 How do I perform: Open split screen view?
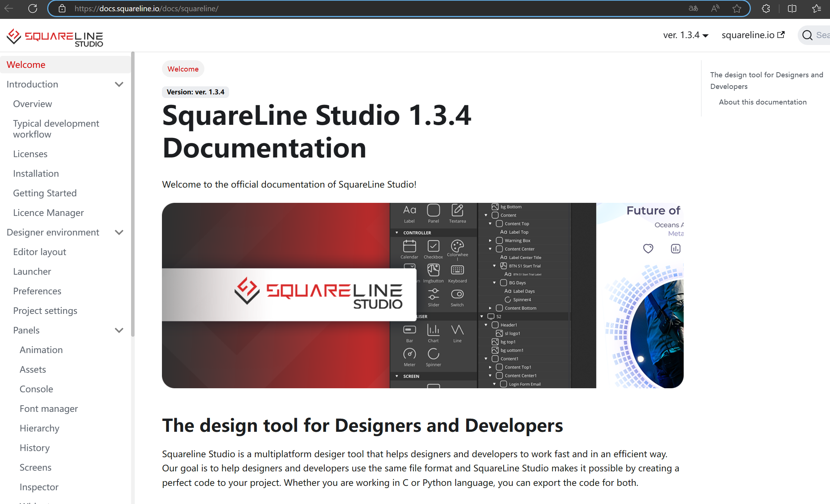(x=792, y=9)
